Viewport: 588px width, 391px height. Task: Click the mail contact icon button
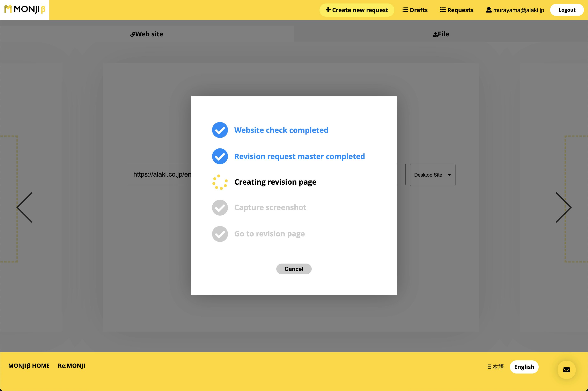click(x=566, y=370)
